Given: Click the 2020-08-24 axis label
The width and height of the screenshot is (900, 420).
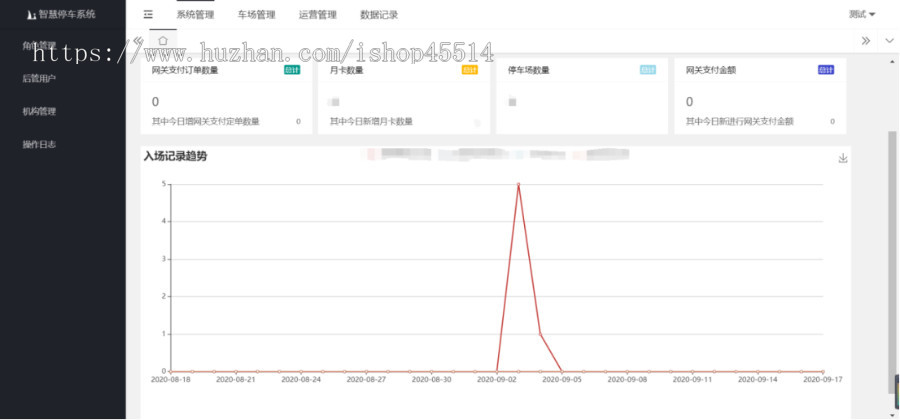Looking at the screenshot, I should click(301, 379).
